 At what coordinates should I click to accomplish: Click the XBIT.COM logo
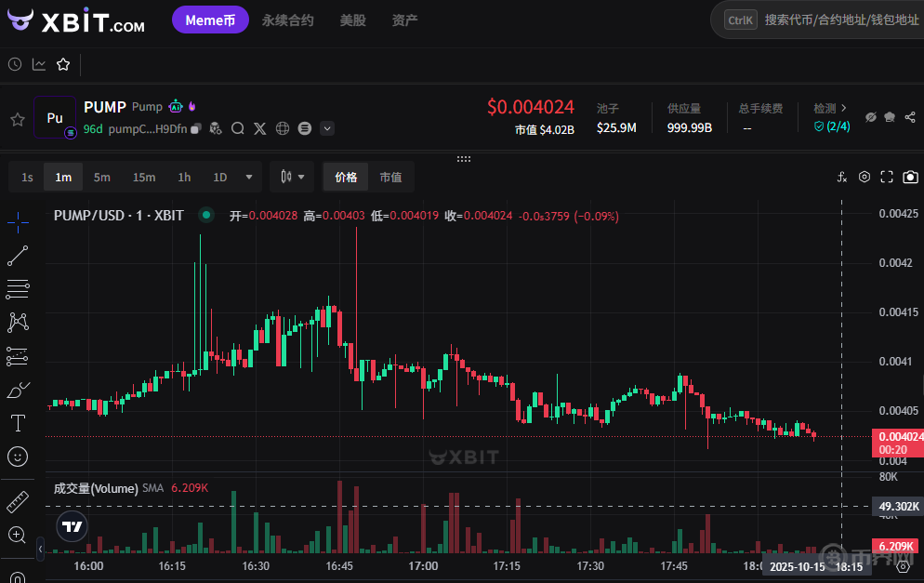pyautogui.click(x=76, y=20)
